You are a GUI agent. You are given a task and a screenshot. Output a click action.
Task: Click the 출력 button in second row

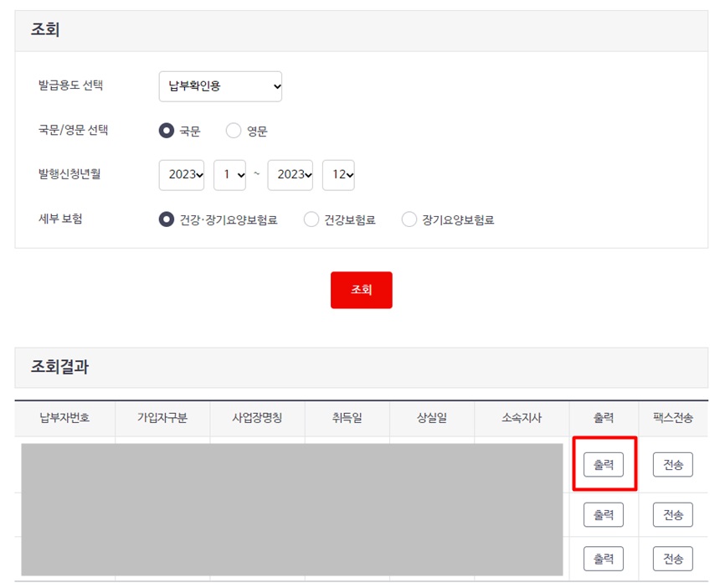[x=604, y=514]
